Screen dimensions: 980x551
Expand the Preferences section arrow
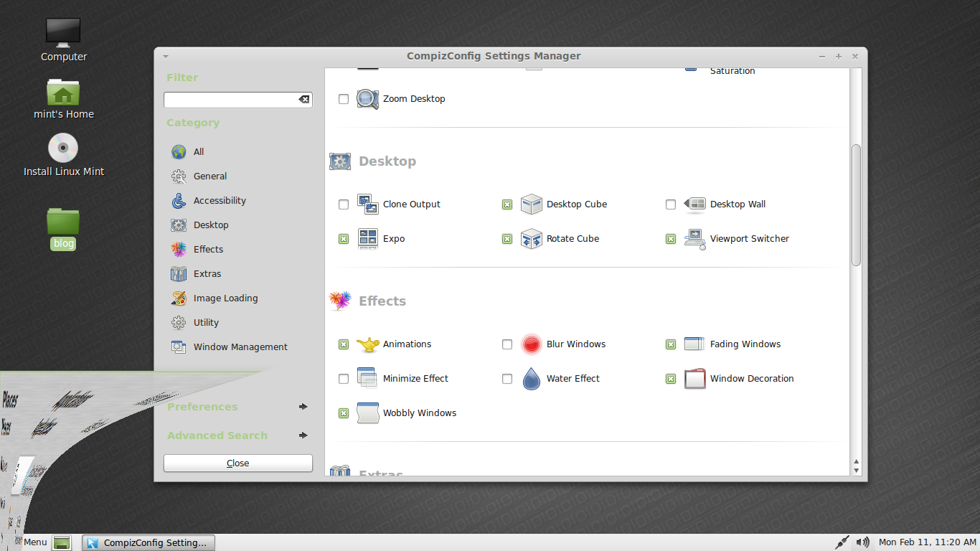(x=303, y=407)
